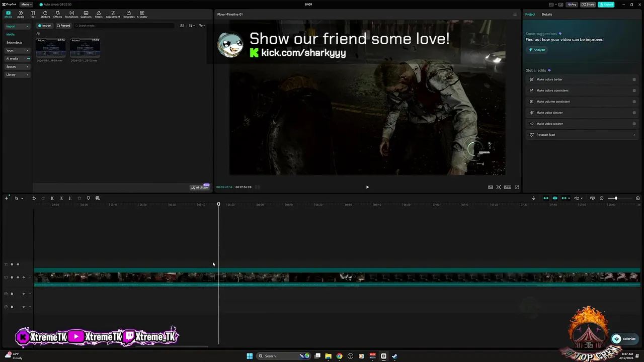Click the AI clipper button

pos(200,187)
